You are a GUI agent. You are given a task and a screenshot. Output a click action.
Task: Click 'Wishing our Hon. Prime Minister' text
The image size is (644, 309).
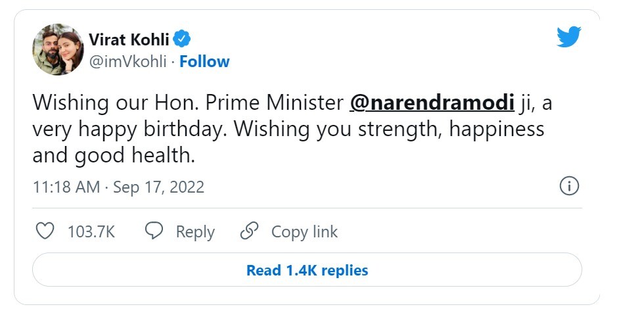[187, 103]
